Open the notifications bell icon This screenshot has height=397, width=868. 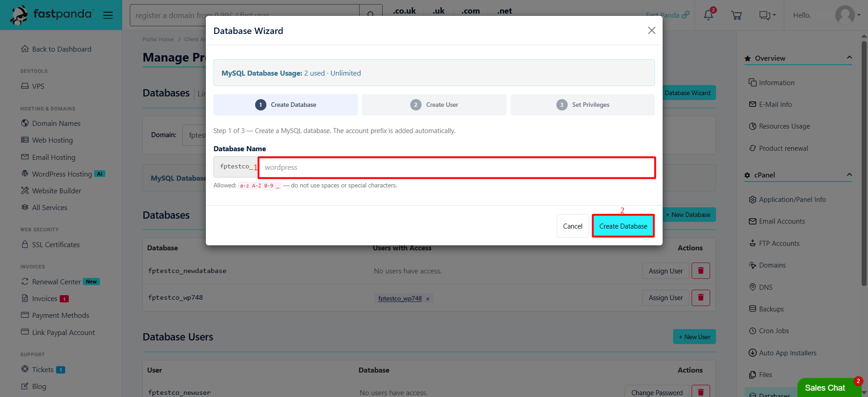[708, 15]
